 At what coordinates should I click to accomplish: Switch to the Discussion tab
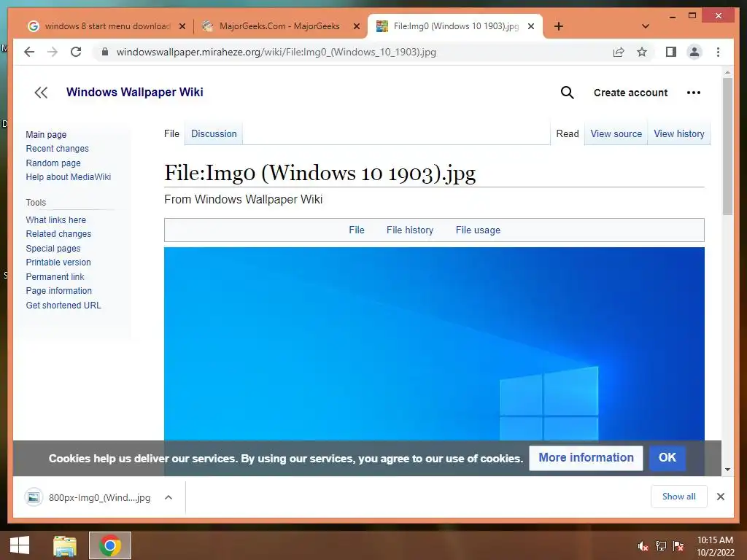point(214,134)
